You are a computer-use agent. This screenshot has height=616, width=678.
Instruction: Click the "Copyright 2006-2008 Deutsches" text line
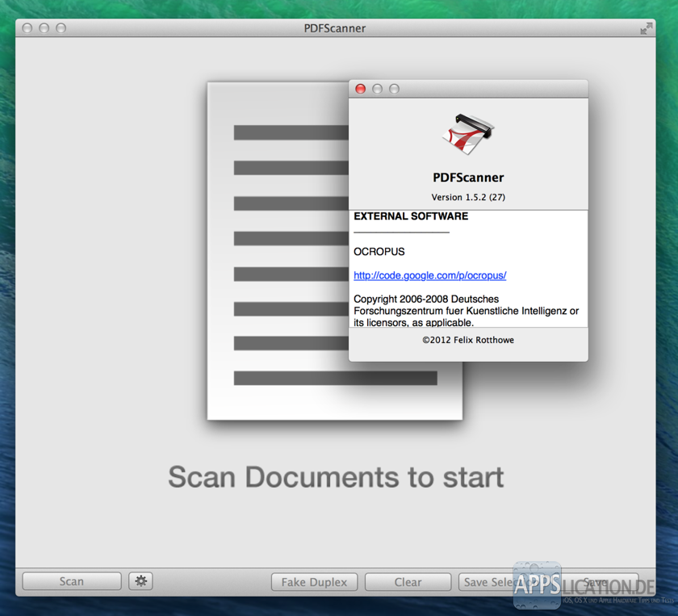point(426,299)
